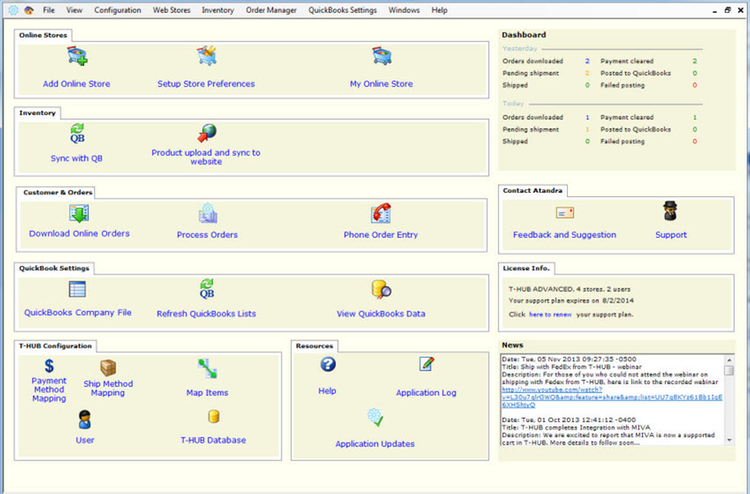
Task: Select the QuickBook Settings tab
Action: [x=54, y=268]
